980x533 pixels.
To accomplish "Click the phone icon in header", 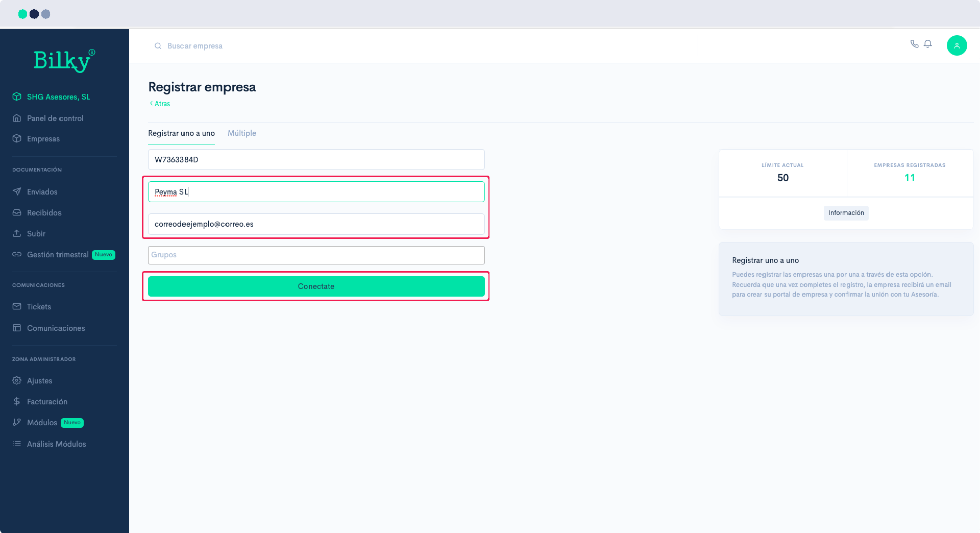I will coord(914,44).
